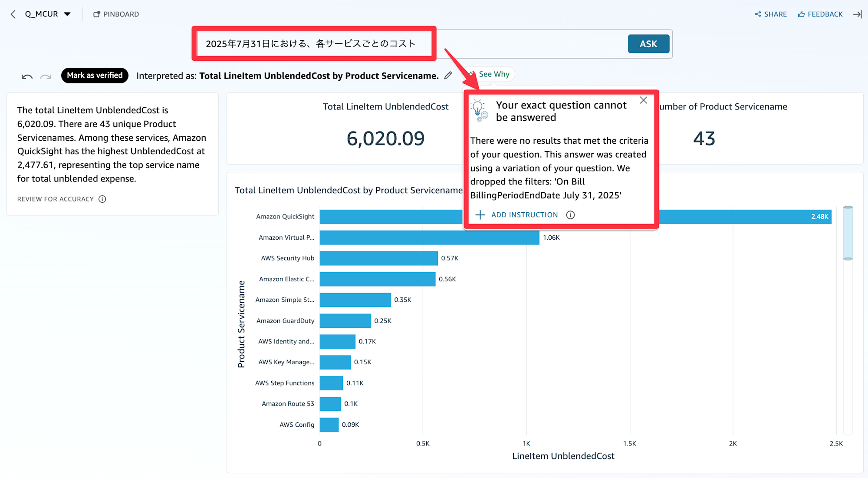The image size is (868, 478).
Task: Close the cannot-be-answered popup
Action: point(643,100)
